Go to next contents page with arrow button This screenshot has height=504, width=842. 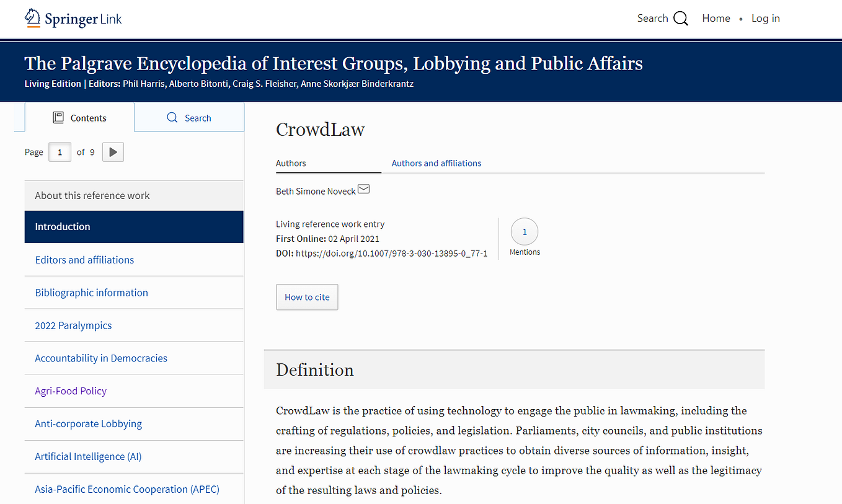(113, 152)
